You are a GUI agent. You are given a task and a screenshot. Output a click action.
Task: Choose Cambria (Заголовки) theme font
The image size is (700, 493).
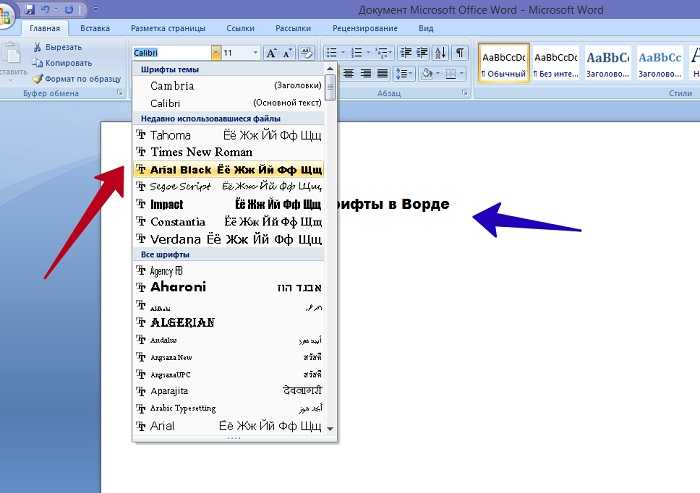tap(229, 86)
